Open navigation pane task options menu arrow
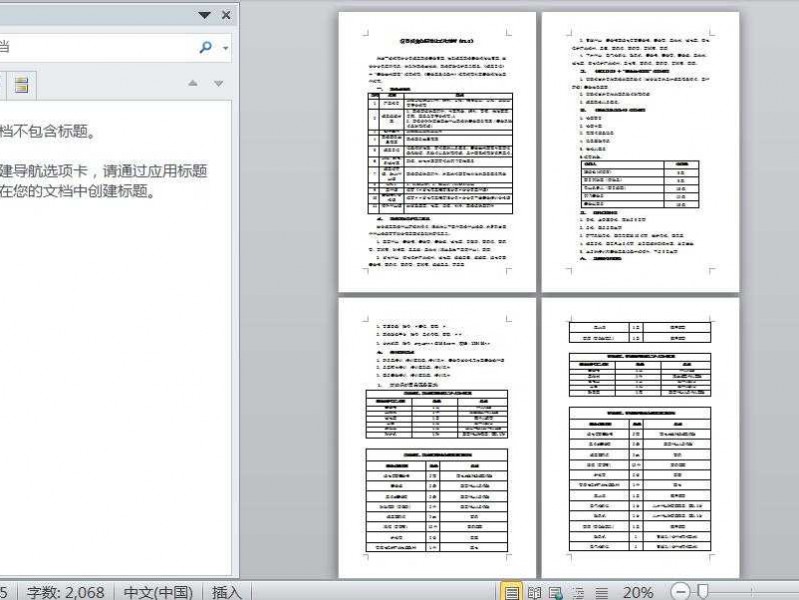The height and width of the screenshot is (600, 799). tap(205, 15)
